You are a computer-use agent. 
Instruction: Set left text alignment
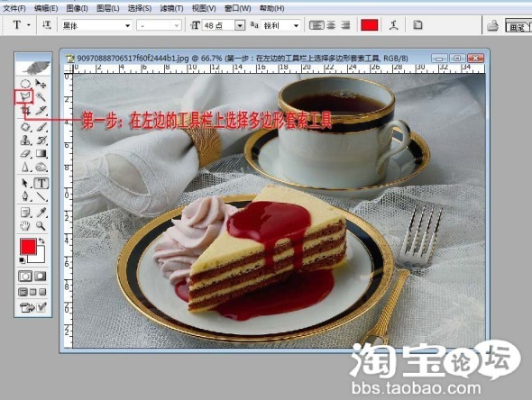pos(316,25)
